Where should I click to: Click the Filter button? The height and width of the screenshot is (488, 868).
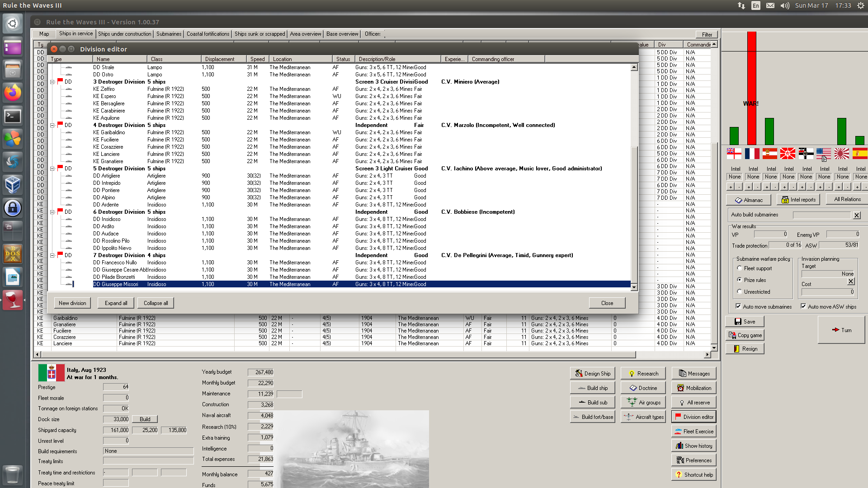pos(707,34)
